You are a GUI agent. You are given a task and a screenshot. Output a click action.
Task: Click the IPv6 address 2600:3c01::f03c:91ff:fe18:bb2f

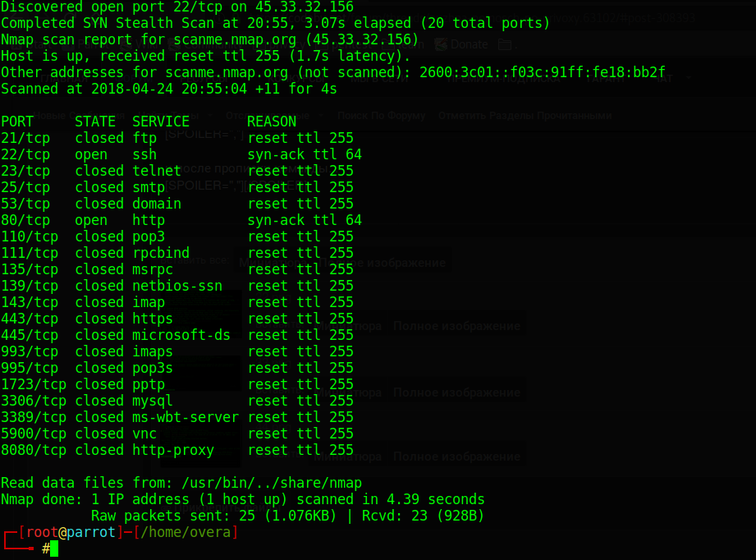point(542,72)
